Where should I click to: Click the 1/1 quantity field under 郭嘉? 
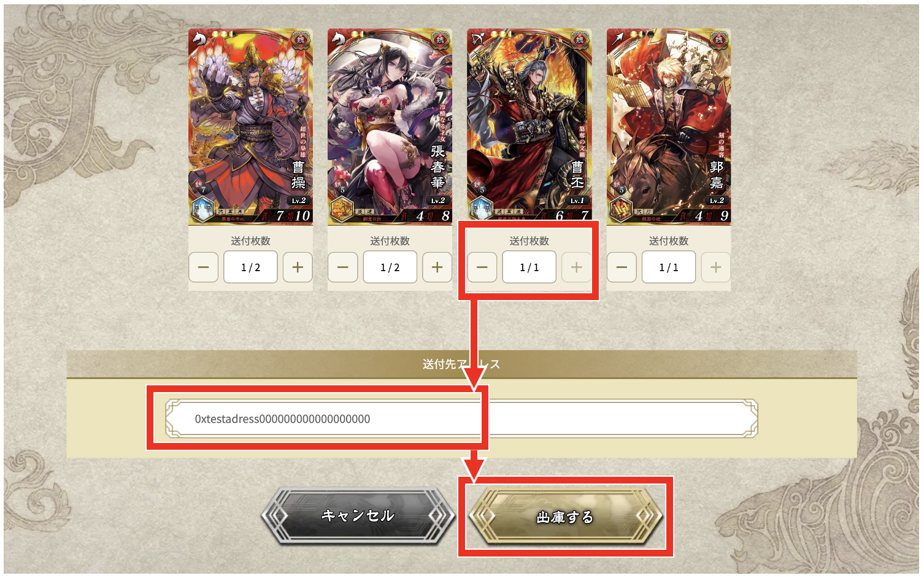point(669,268)
